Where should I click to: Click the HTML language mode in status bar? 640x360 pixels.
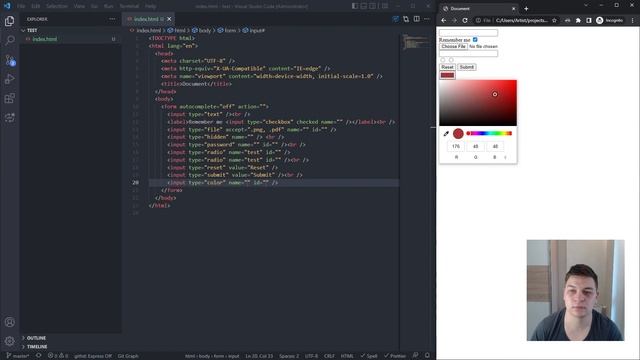(x=347, y=356)
